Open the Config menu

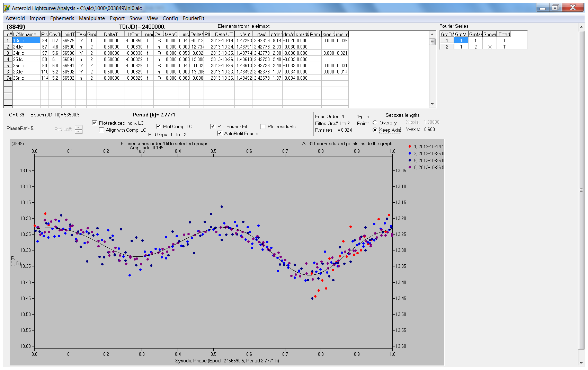(x=170, y=18)
